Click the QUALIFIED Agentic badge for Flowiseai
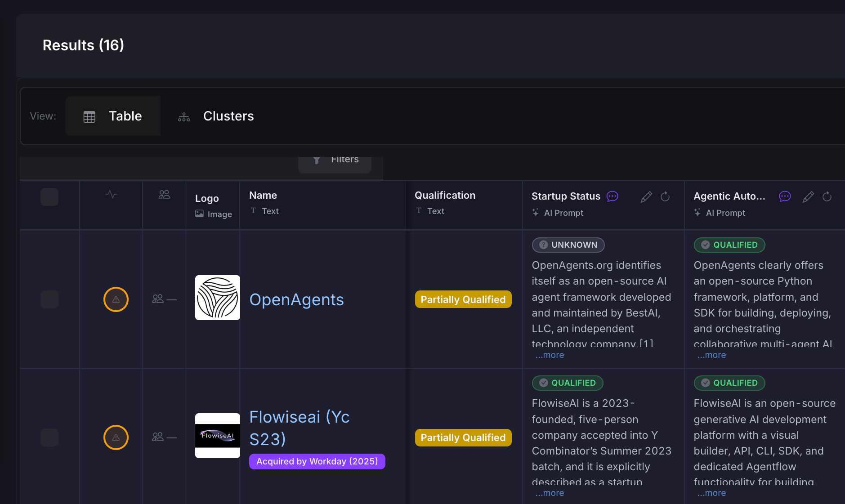Image resolution: width=845 pixels, height=504 pixels. (729, 383)
